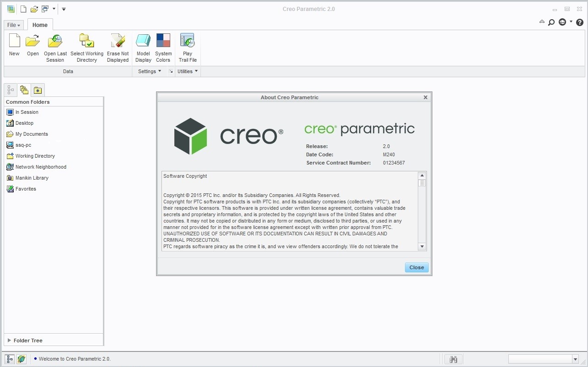The image size is (588, 367).
Task: Open Command Search magnifier icon
Action: pyautogui.click(x=551, y=22)
